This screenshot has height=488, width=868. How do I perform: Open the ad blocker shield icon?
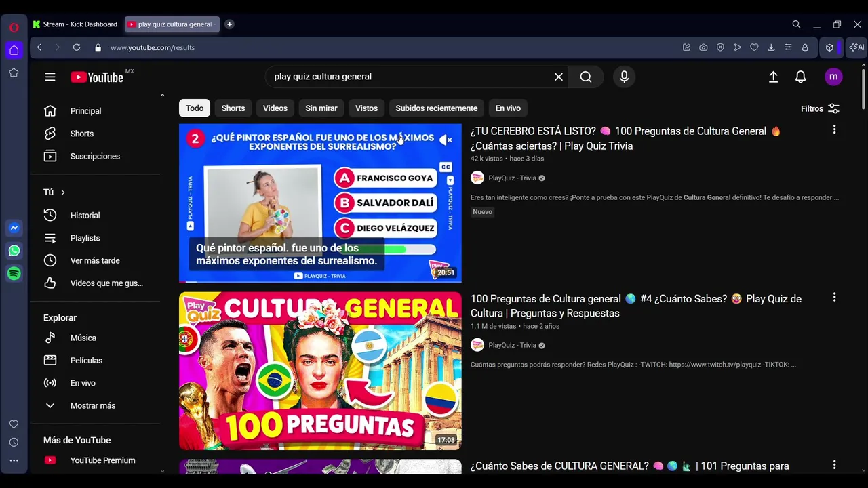tap(720, 47)
